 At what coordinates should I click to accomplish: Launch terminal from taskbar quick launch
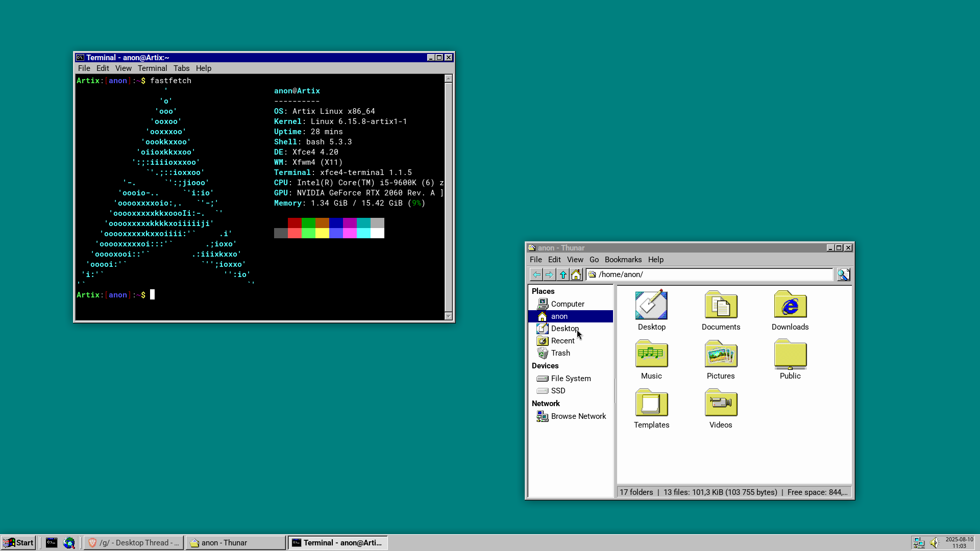[52, 543]
